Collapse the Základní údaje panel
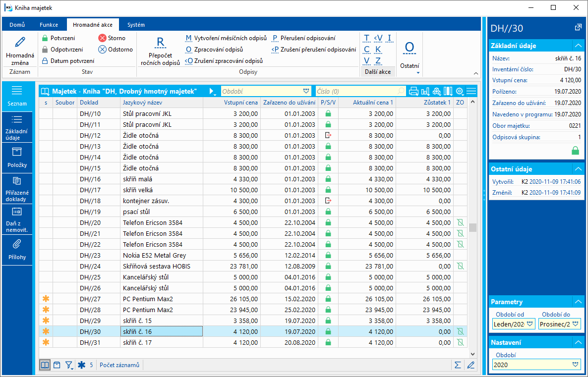 578,46
